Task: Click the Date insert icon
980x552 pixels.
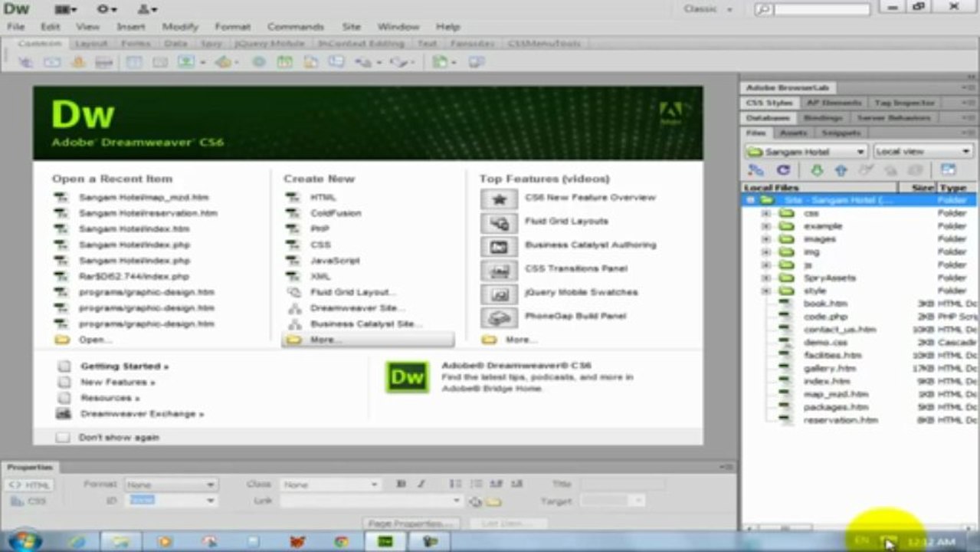Action: tap(285, 63)
